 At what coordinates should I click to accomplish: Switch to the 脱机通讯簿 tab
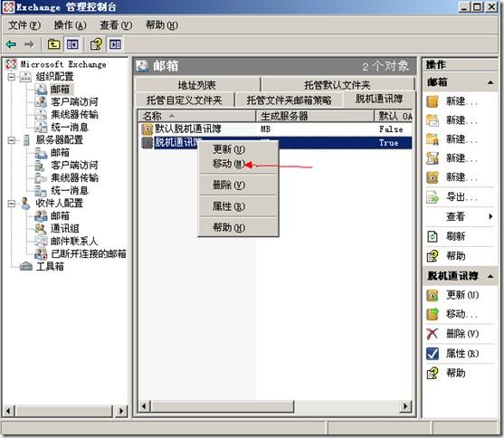(x=379, y=99)
